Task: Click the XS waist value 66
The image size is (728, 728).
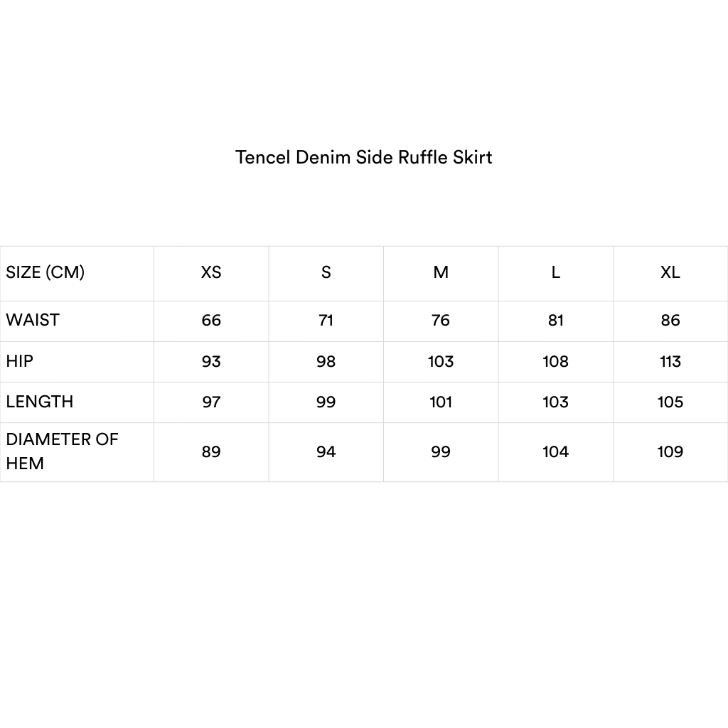Action: click(x=211, y=321)
